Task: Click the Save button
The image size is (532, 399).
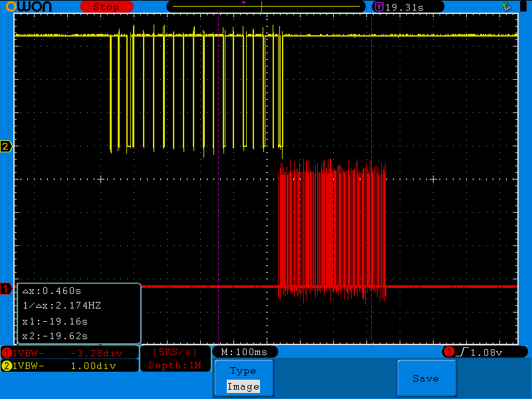Action: click(426, 378)
